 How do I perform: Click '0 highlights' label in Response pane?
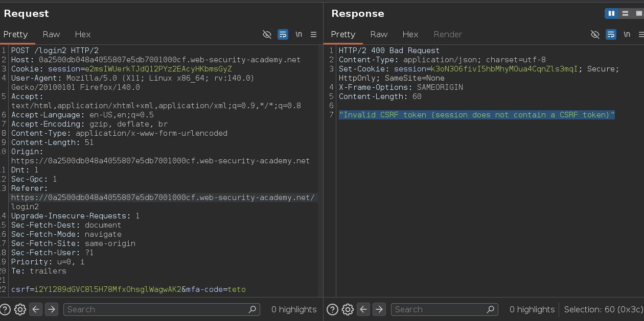click(532, 309)
